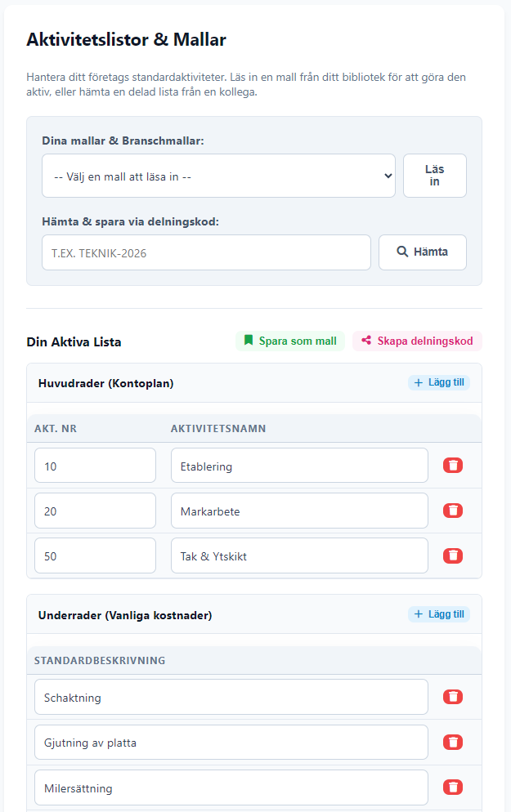Edit the Schaktning description field

coord(231,697)
